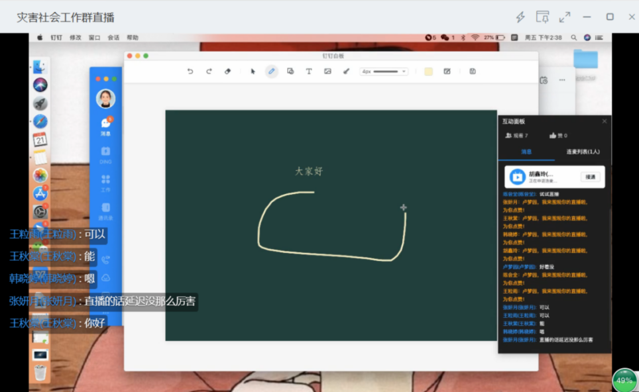The image size is (639, 392).
Task: Click the undo arrow in whiteboard toolbar
Action: [x=190, y=71]
